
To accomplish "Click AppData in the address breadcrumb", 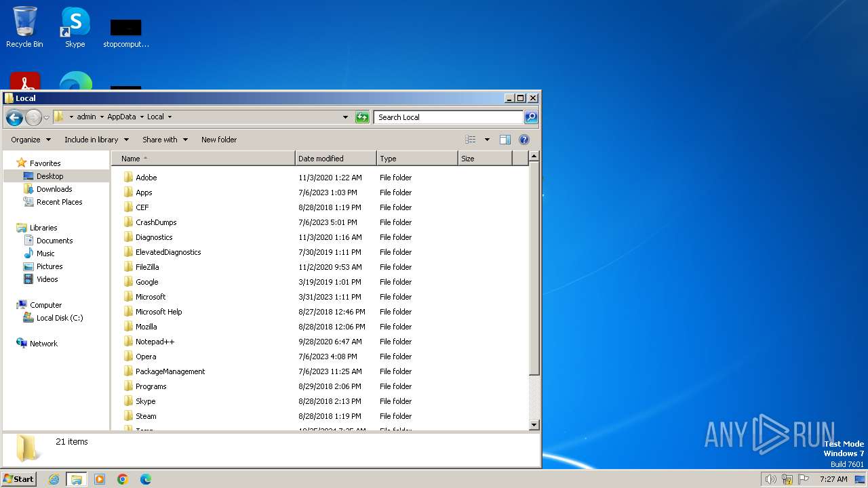I will [x=121, y=117].
